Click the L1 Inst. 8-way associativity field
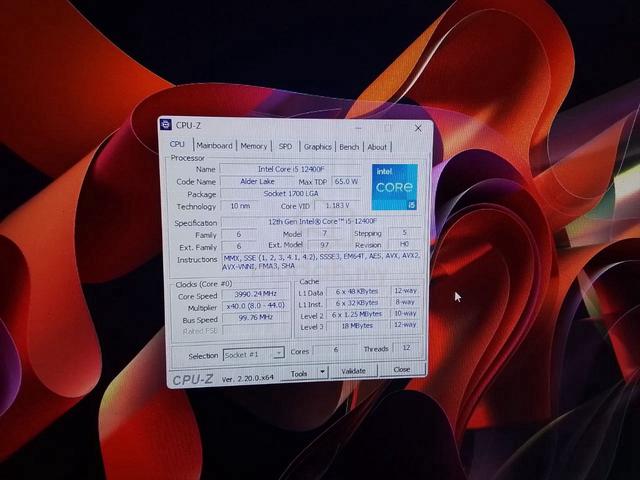The image size is (640, 480). [405, 302]
